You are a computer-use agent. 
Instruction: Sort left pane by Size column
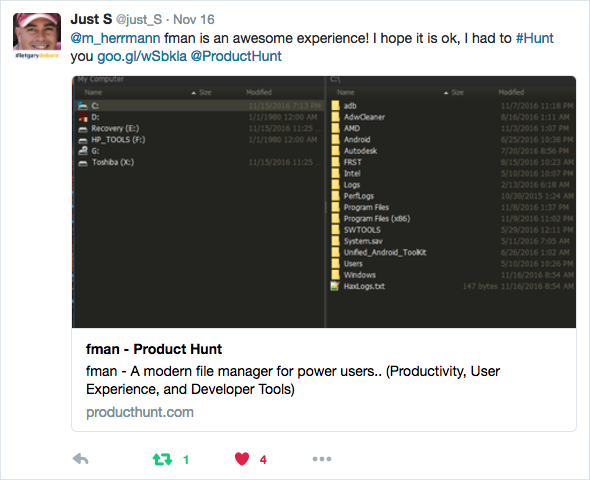(205, 93)
